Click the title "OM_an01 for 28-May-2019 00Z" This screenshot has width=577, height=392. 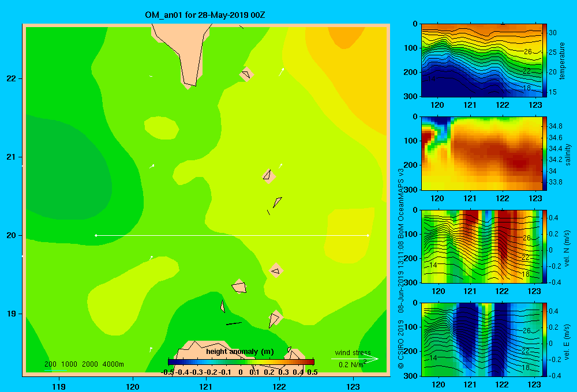coord(205,15)
